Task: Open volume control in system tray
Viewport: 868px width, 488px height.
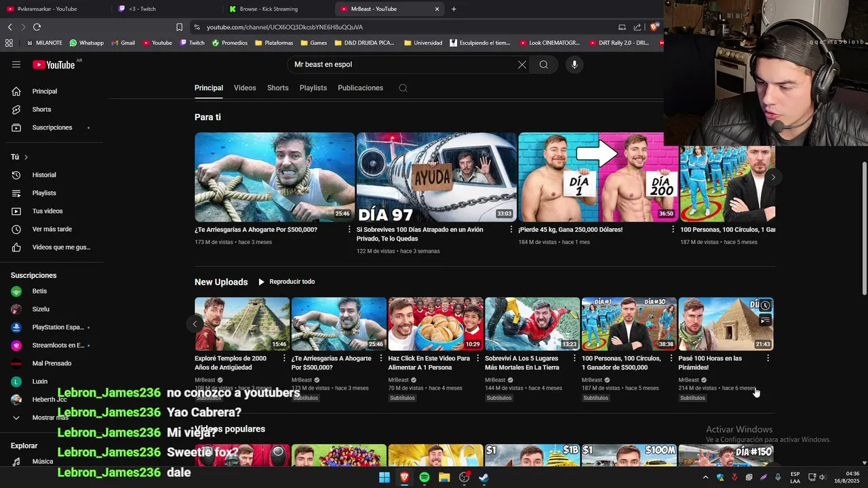Action: point(822,477)
